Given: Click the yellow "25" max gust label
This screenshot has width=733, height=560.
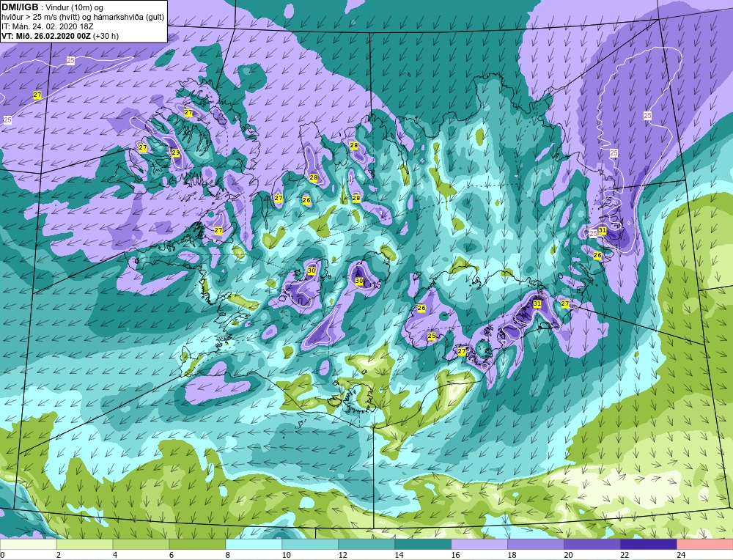Looking at the screenshot, I should click(x=432, y=336).
